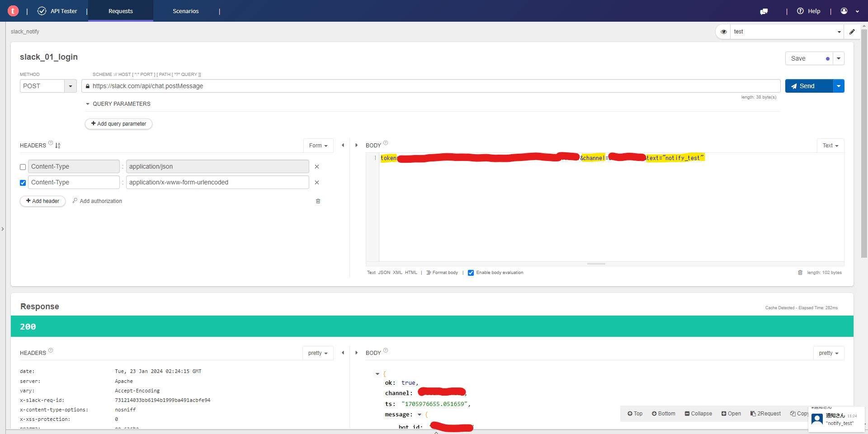This screenshot has height=434, width=868.
Task: Disable the Enable body evaluation checkbox
Action: pos(471,273)
